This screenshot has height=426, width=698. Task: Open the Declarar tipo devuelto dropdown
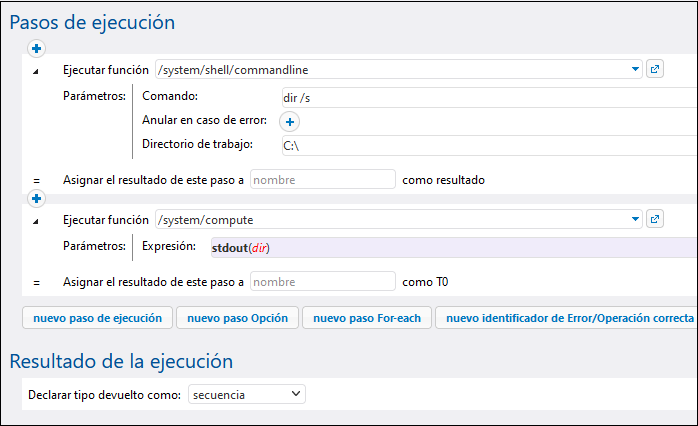(247, 395)
